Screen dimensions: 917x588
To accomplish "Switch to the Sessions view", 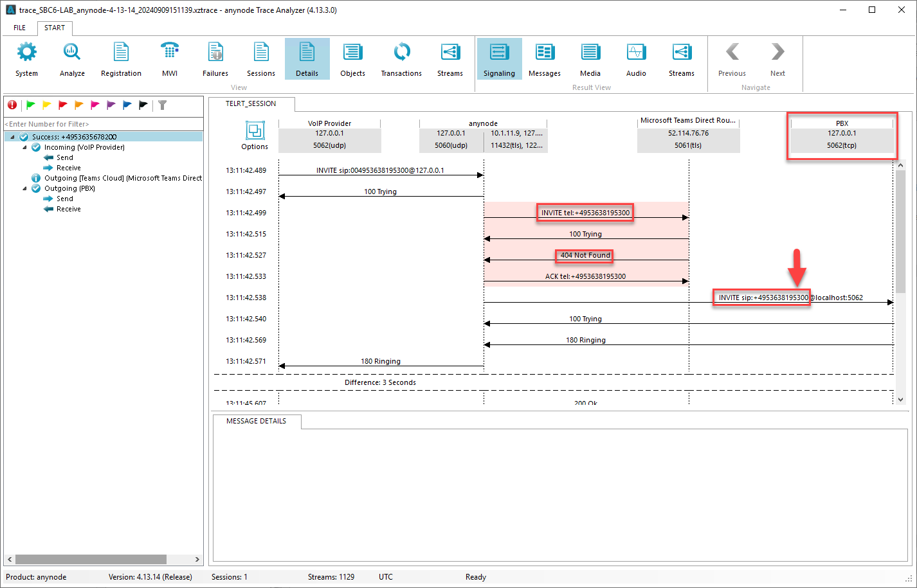I will click(x=261, y=58).
